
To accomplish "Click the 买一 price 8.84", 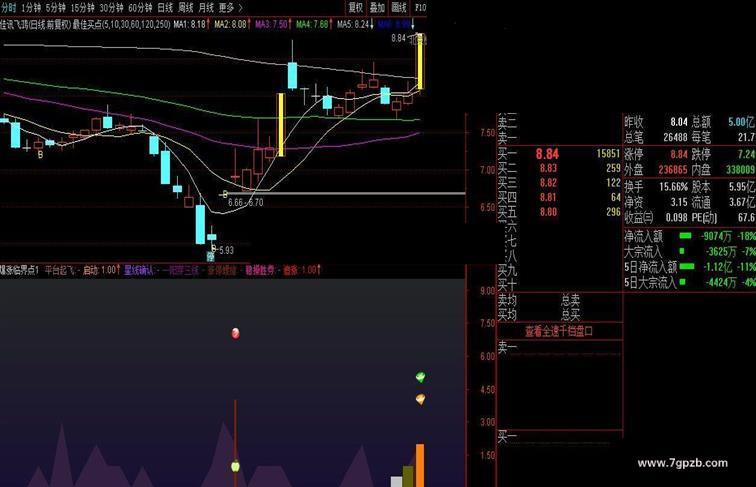I will coord(547,154).
